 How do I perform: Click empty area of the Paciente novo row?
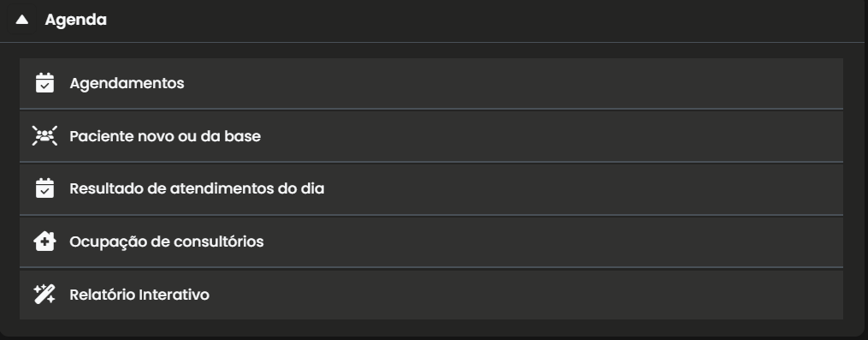coord(553,136)
